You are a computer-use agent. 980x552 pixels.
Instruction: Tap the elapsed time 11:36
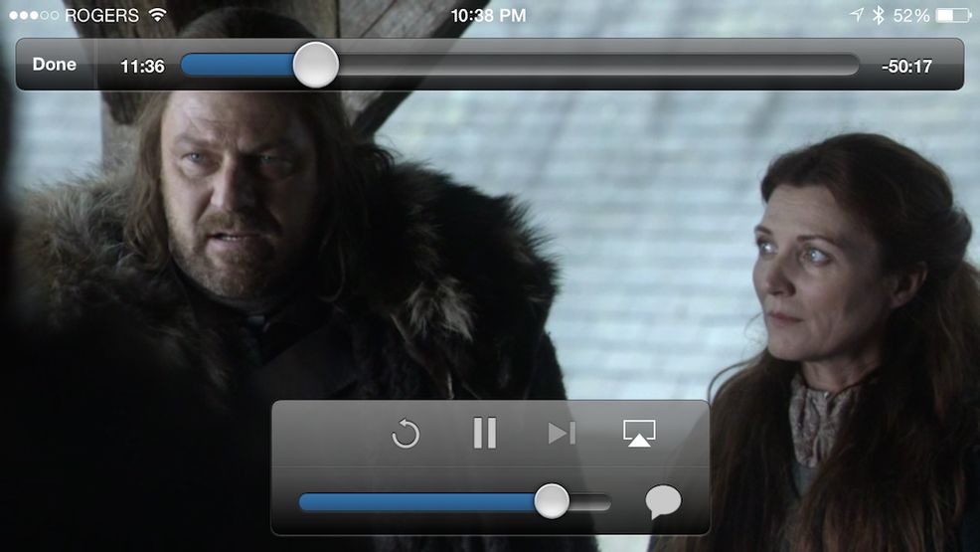coord(142,67)
